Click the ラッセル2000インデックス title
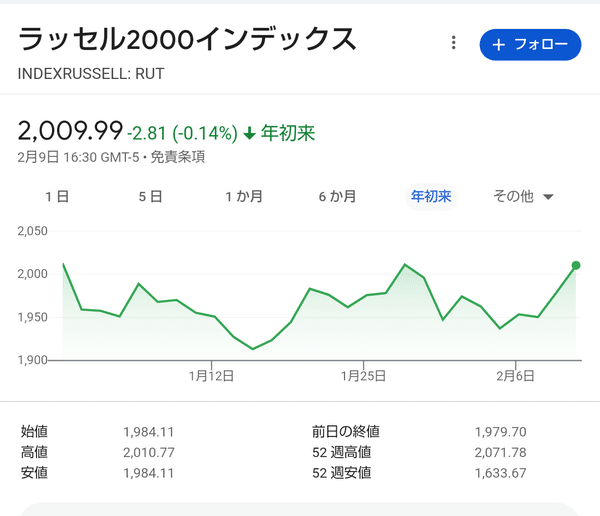The height and width of the screenshot is (516, 600). tap(187, 39)
